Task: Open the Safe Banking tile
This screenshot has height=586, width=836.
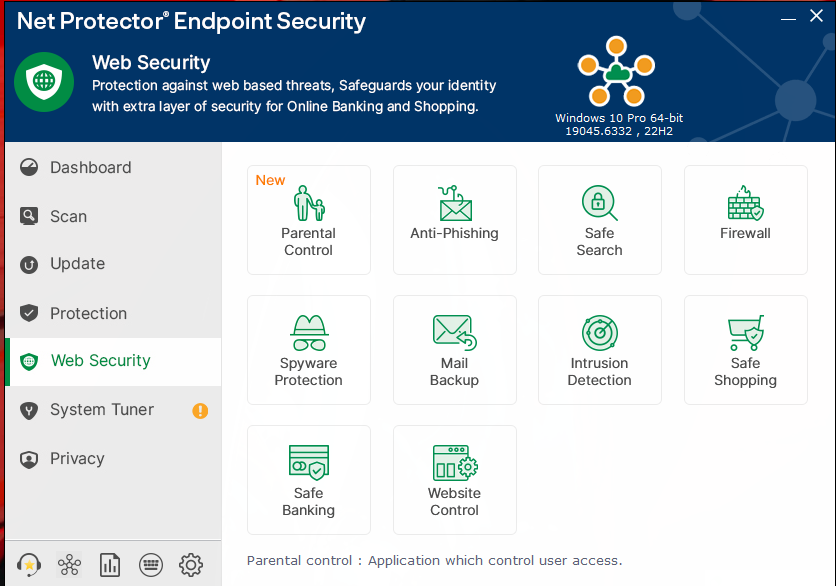Action: [x=308, y=479]
